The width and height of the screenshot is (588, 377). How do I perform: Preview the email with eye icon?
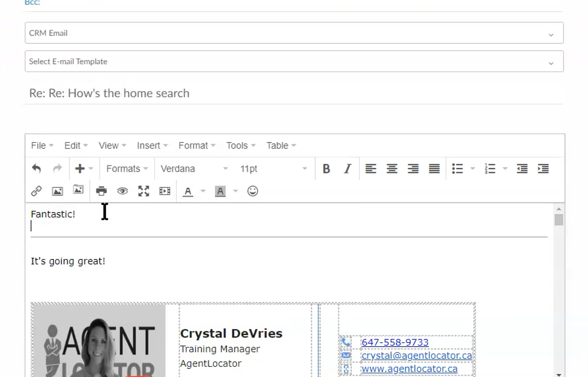point(122,191)
